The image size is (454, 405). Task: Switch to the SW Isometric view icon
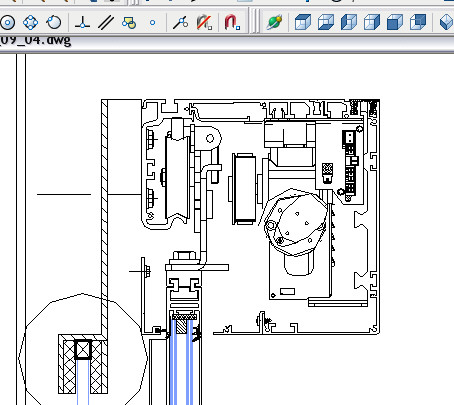[446, 23]
